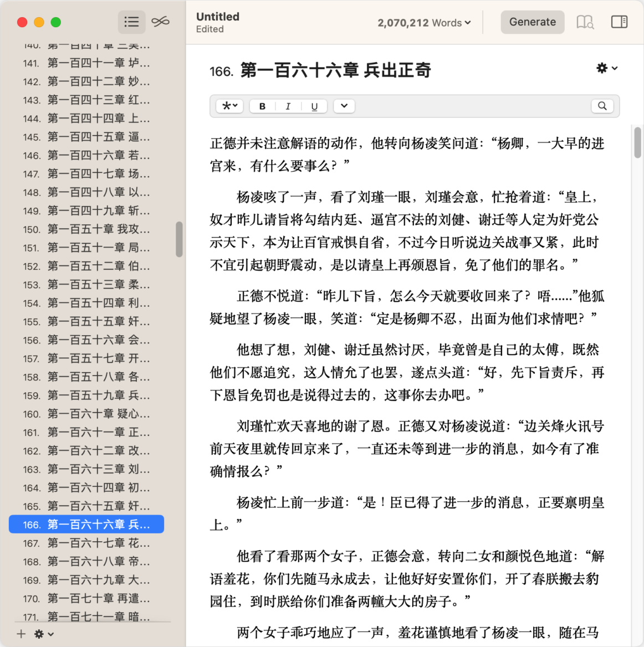Select chapter 147 第一百四十七章

tap(86, 174)
